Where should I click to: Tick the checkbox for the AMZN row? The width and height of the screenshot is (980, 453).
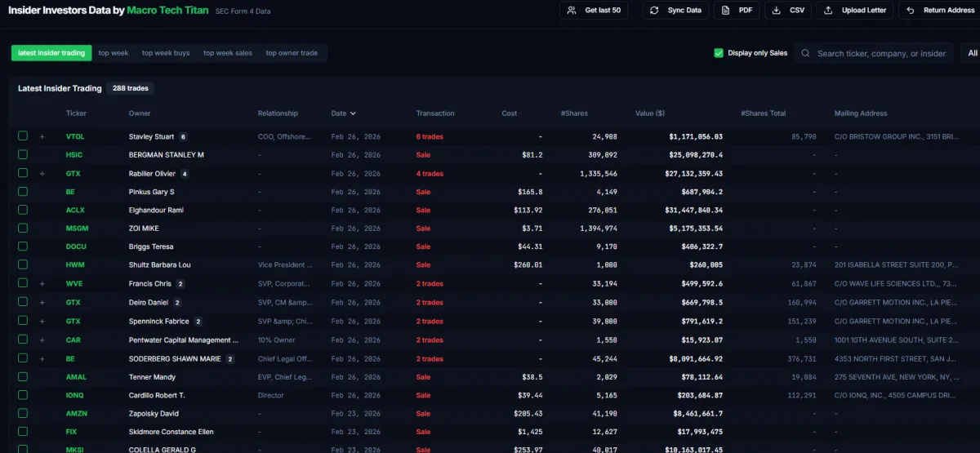click(23, 414)
